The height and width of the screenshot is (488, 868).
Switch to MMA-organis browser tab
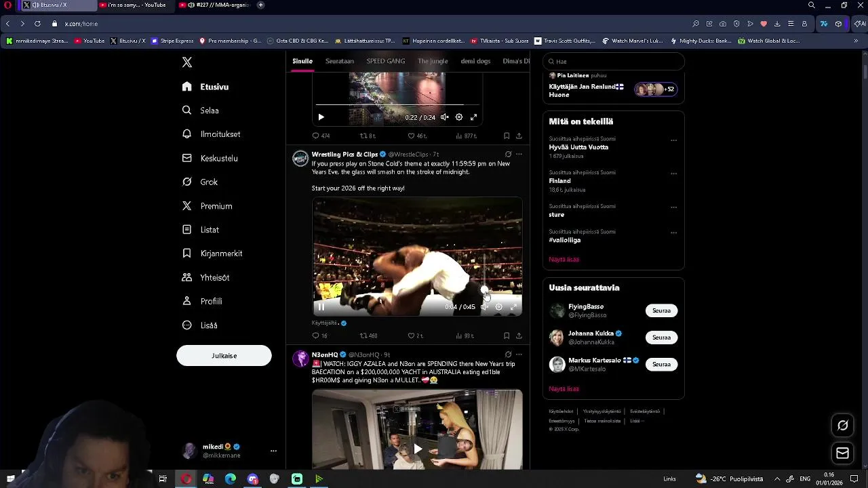[x=214, y=5]
